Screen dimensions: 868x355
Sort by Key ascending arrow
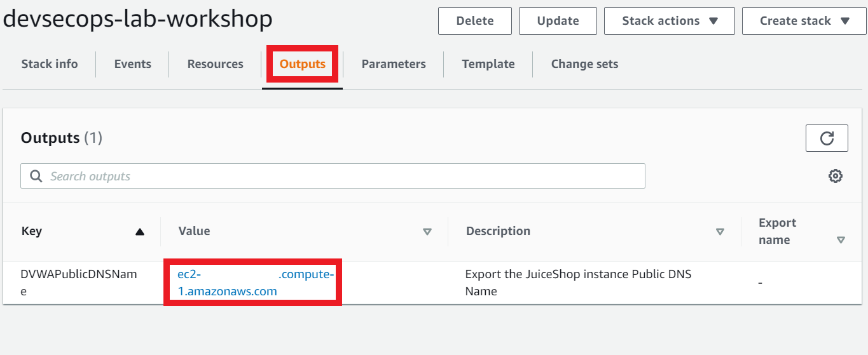(x=140, y=232)
